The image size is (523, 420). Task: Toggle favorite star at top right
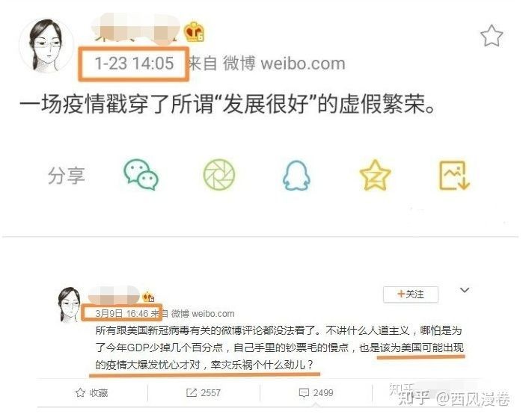point(492,36)
